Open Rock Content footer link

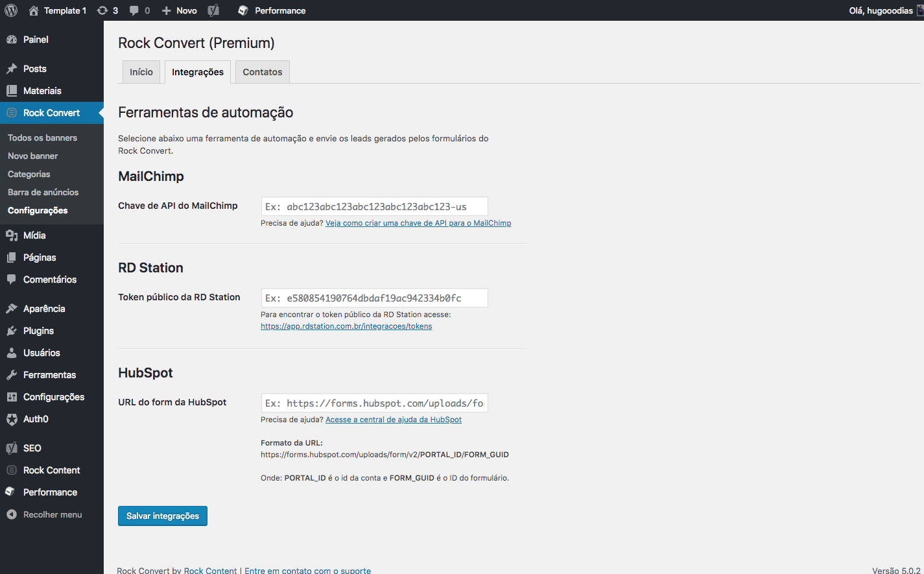(210, 571)
